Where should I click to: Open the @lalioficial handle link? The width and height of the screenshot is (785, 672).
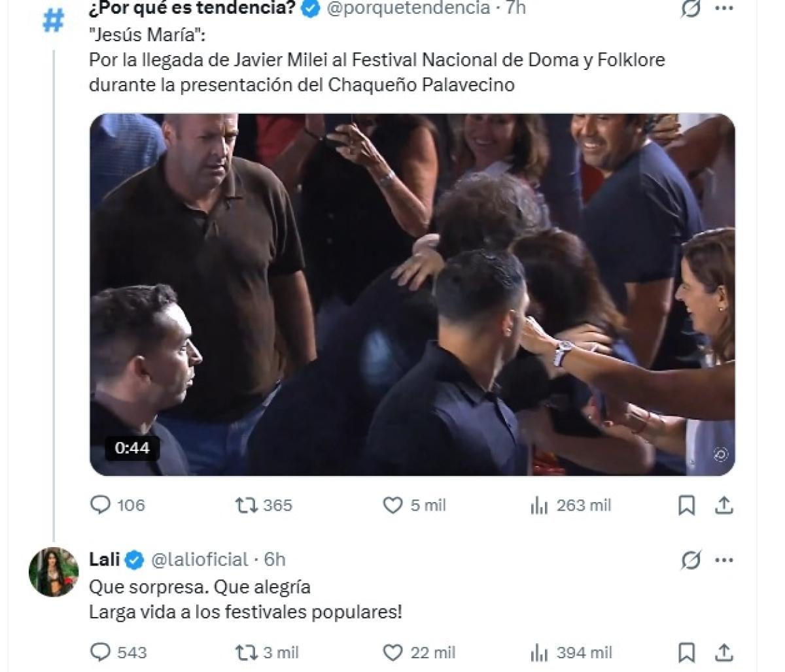tap(200, 560)
